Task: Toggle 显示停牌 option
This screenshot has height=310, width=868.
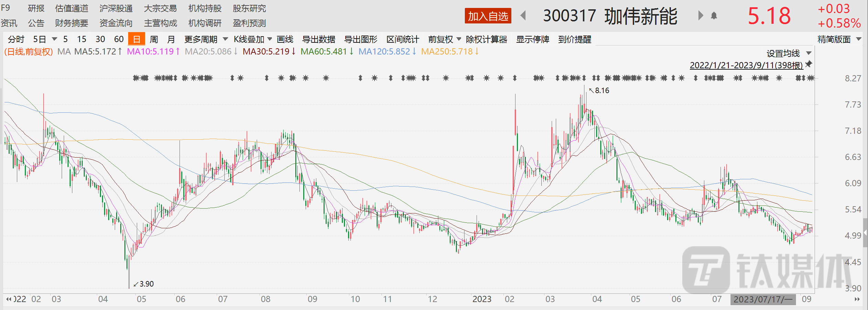Action: point(532,39)
